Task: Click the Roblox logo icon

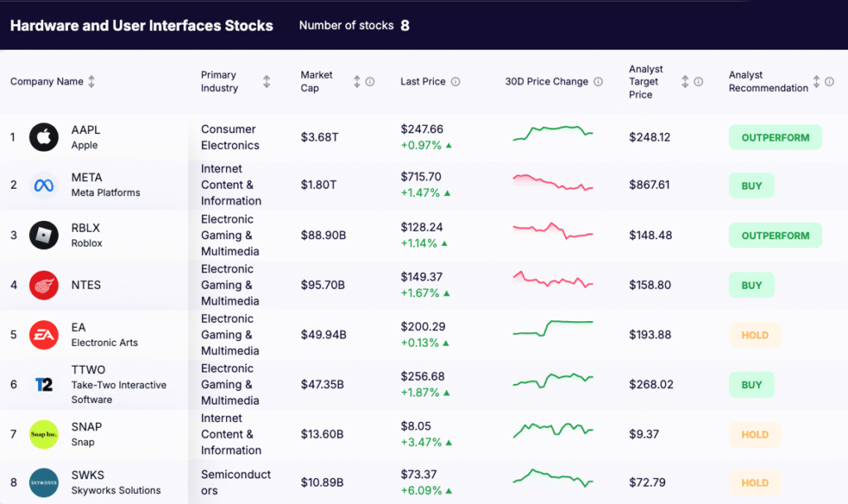Action: (x=43, y=235)
